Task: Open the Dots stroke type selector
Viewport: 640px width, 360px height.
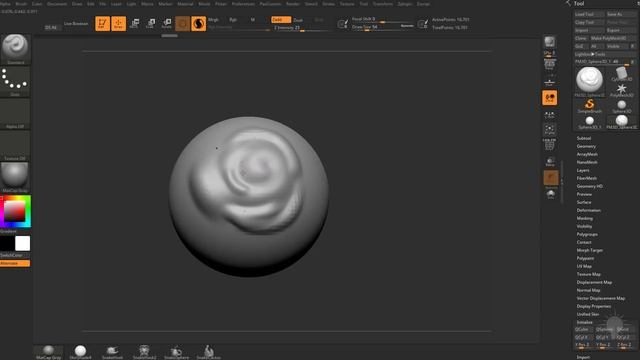Action: (x=15, y=82)
